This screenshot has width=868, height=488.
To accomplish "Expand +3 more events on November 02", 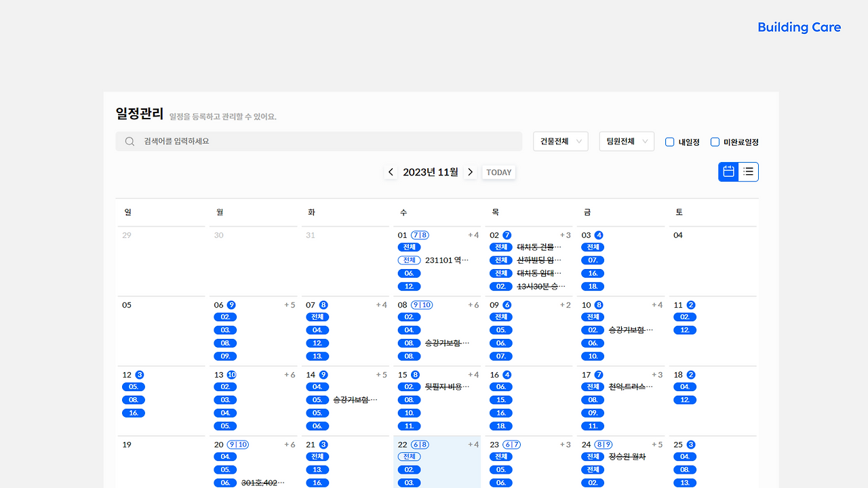I will [565, 235].
